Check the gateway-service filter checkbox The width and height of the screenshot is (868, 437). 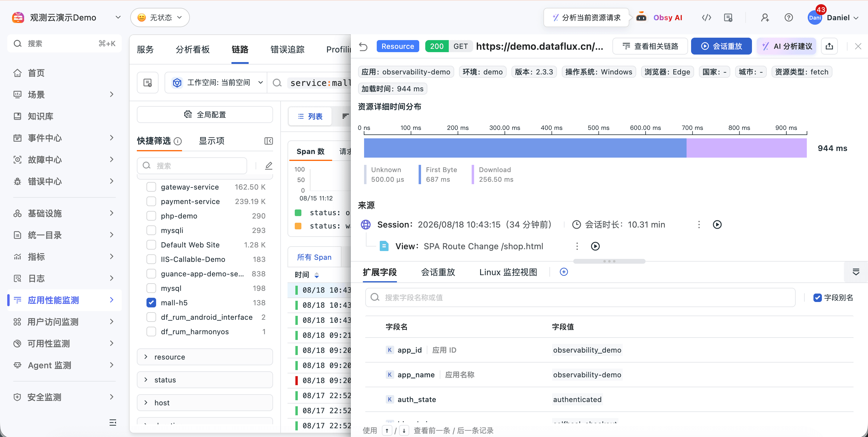(x=151, y=187)
